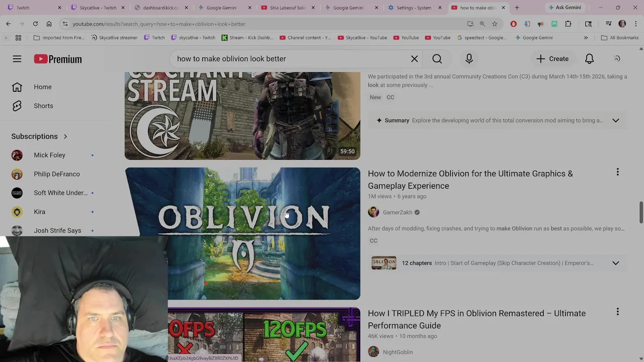Open the Modernize Oblivion video title link
Screen dimensions: 644x362
tap(470, 179)
